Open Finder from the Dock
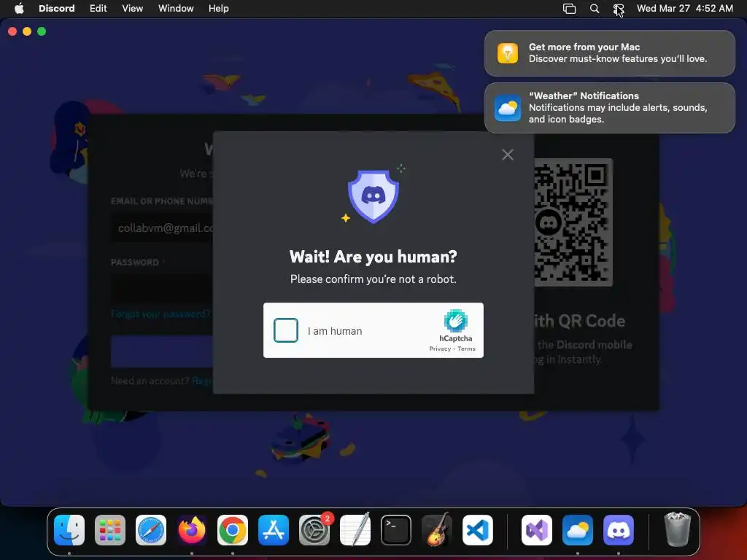The width and height of the screenshot is (747, 560). point(69,530)
